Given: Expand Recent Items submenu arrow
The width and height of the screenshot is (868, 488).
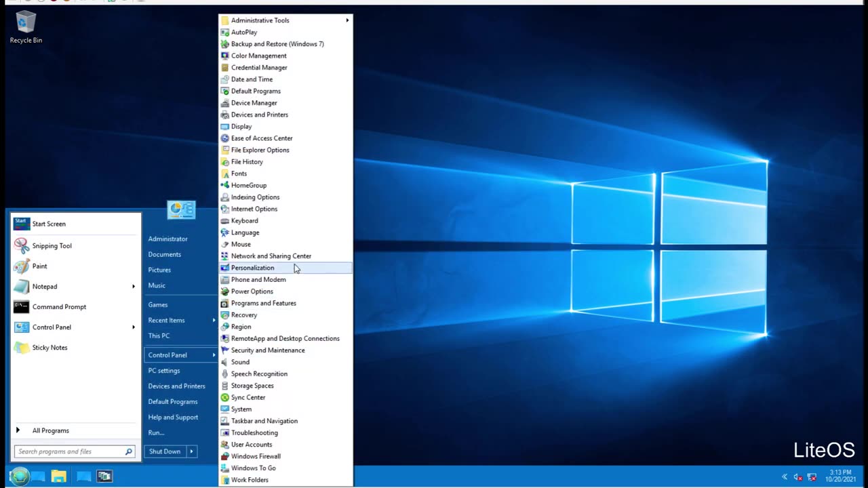Looking at the screenshot, I should coord(214,320).
